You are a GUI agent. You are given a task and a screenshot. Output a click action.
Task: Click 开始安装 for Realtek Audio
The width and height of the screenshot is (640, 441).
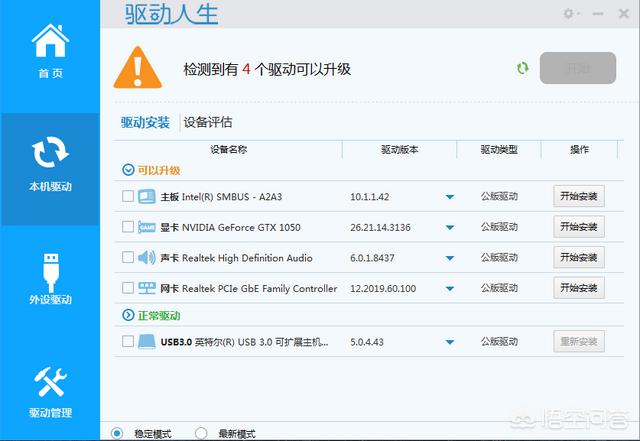pos(579,257)
